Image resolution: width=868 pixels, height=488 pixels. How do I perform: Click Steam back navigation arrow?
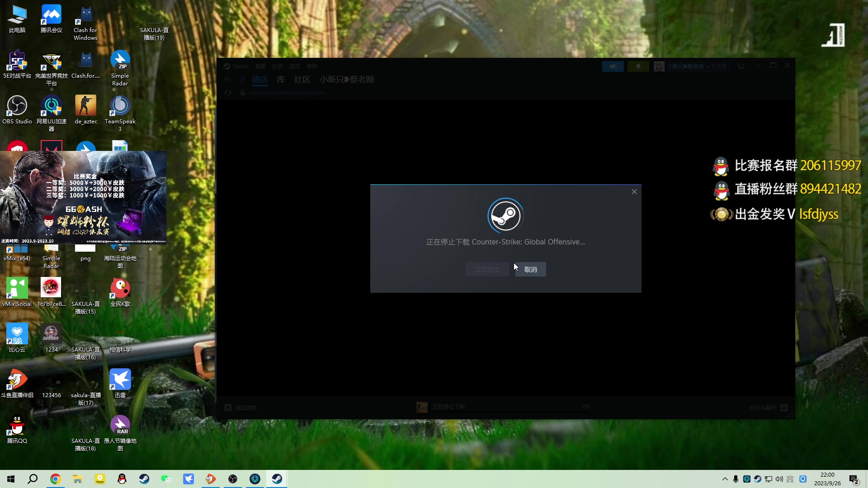[x=228, y=80]
